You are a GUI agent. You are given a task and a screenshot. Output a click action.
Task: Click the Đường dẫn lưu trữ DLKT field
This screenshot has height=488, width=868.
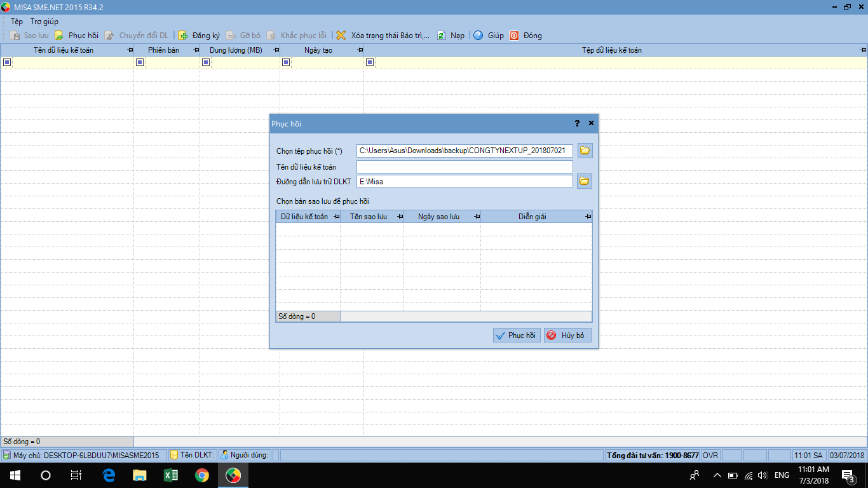point(465,181)
